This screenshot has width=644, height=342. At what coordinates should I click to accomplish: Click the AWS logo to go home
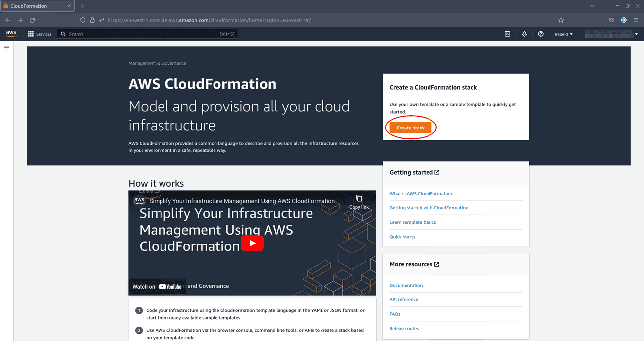(11, 34)
